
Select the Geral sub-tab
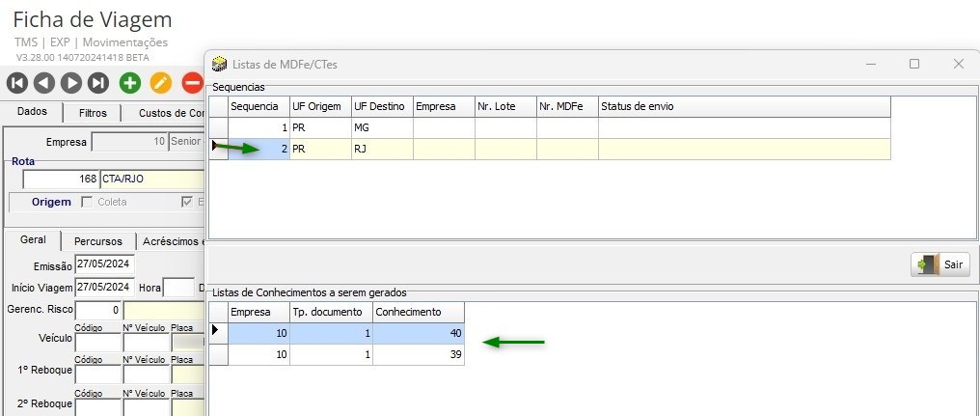pos(33,239)
